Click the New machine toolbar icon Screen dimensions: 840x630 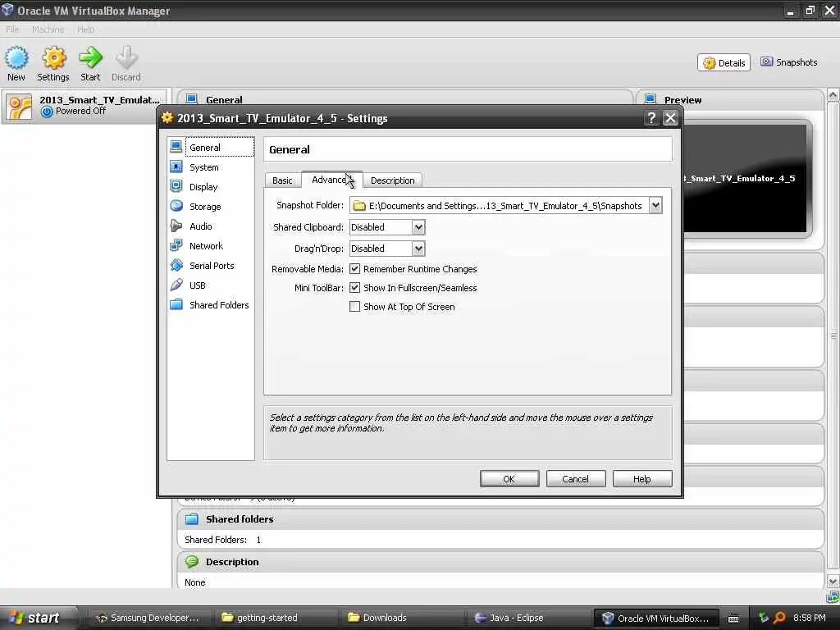pos(16,58)
